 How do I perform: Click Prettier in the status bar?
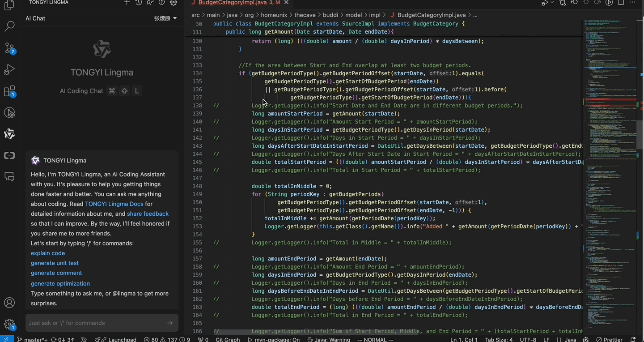pos(609,339)
